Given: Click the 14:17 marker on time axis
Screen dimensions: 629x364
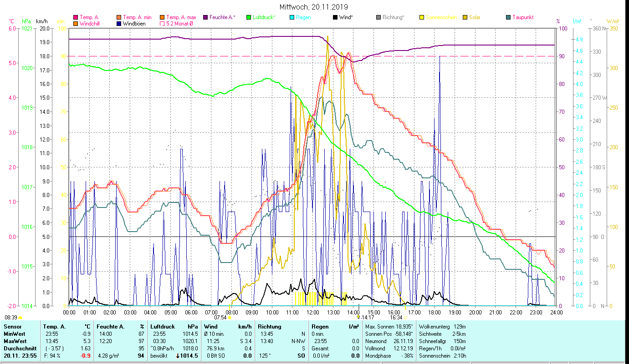Looking at the screenshot, I should coord(358,317).
